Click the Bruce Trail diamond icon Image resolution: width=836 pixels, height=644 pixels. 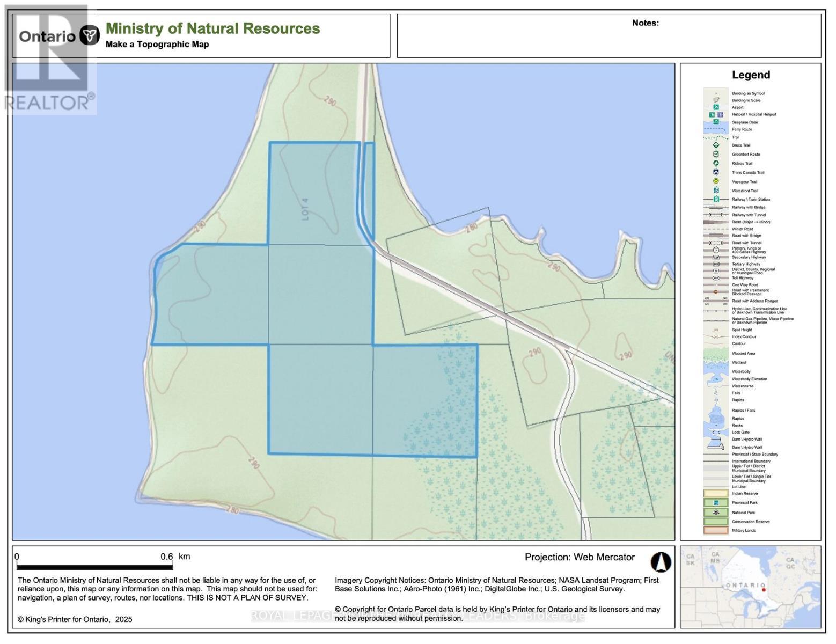click(x=716, y=145)
